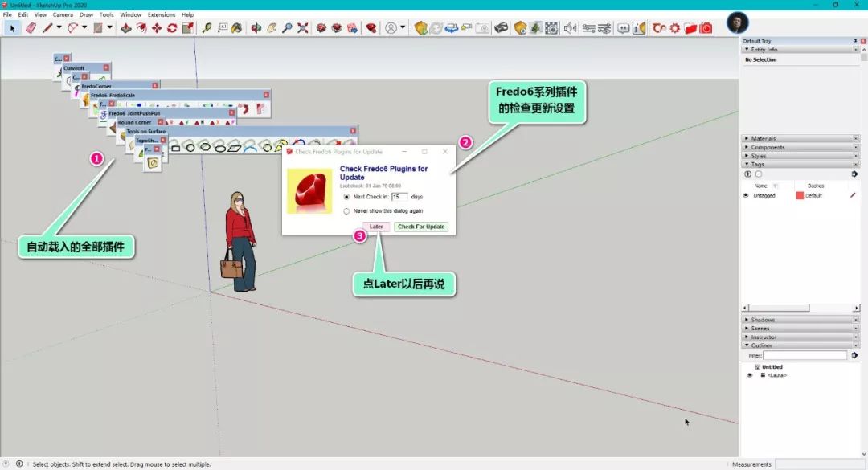
Task: Collapse the Tags panel
Action: coord(800,164)
